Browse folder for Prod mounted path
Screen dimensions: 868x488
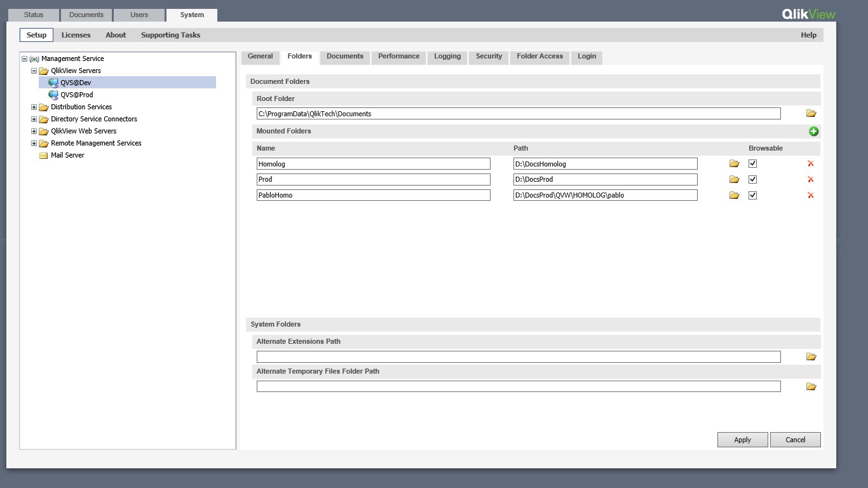tap(734, 180)
